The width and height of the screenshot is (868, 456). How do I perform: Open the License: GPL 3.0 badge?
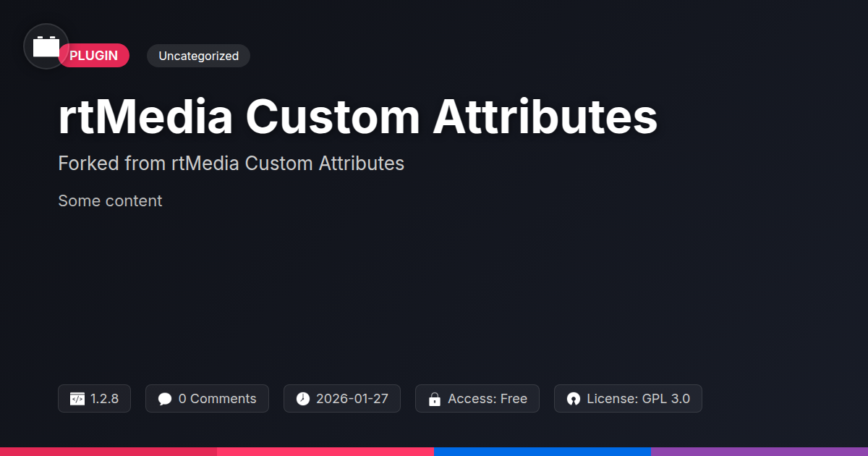click(628, 399)
